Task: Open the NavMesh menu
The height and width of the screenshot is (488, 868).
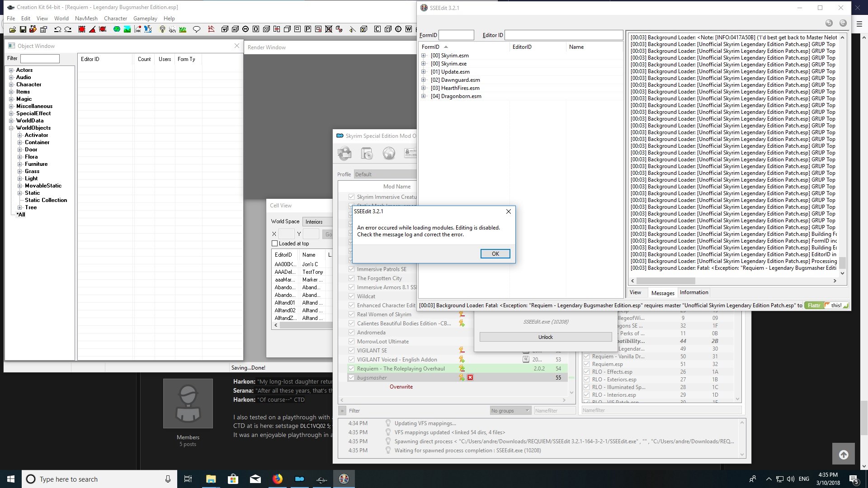Action: 86,19
